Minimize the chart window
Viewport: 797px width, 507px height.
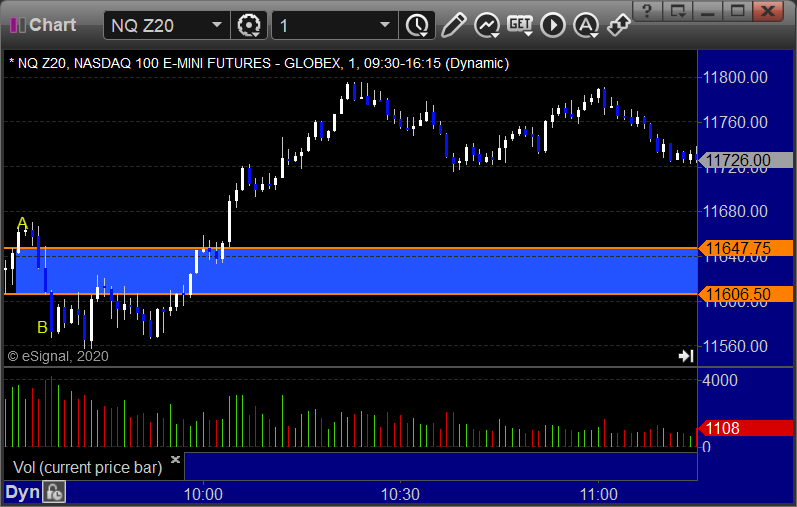[708, 10]
